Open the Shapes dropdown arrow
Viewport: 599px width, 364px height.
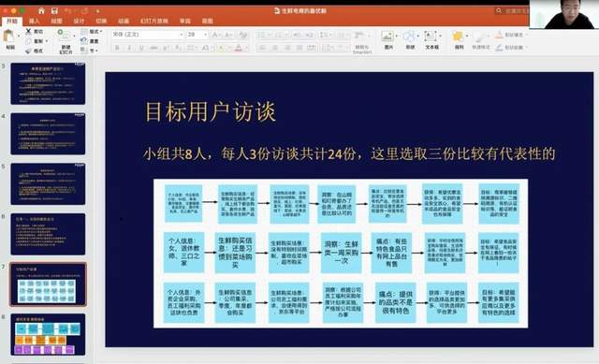(x=417, y=36)
